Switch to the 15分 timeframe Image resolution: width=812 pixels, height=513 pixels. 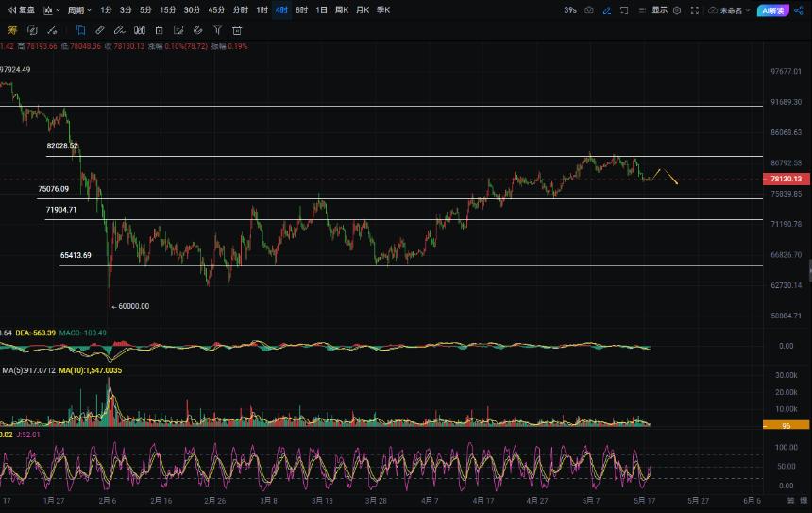coord(168,9)
